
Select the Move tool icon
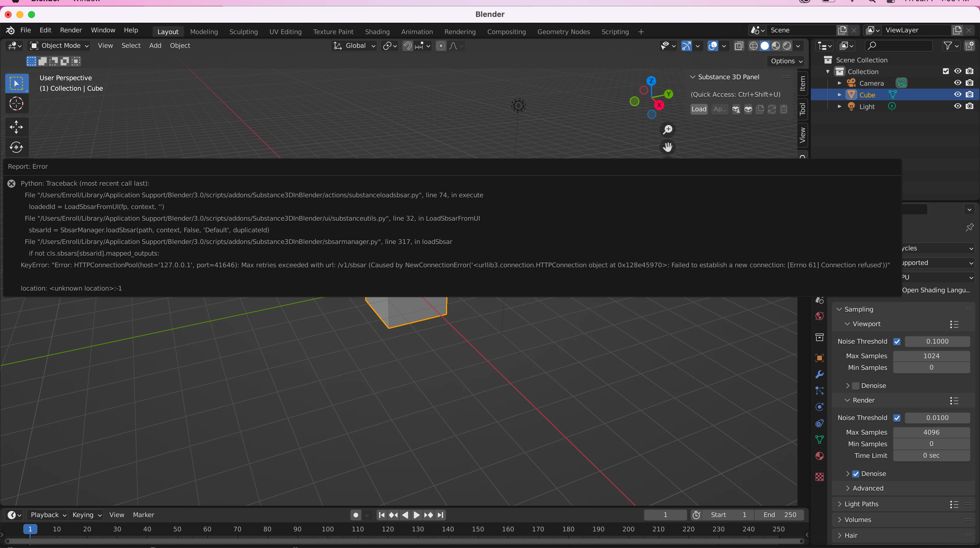pyautogui.click(x=16, y=127)
